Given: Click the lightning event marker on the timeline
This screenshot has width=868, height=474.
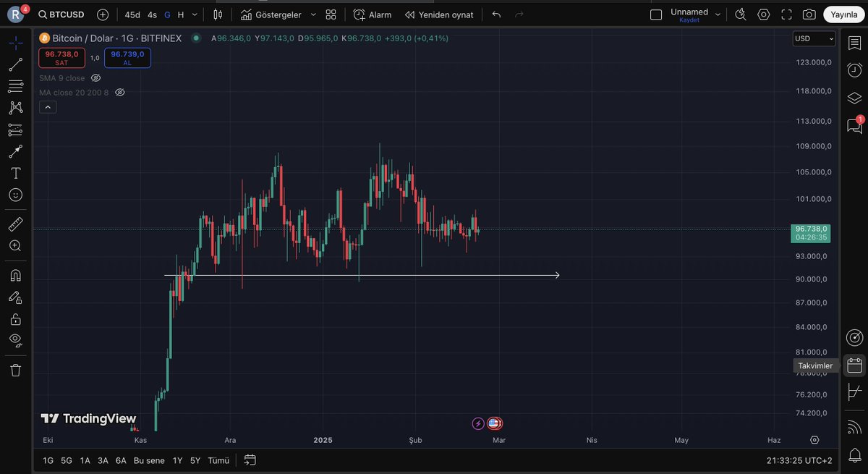Looking at the screenshot, I should pos(478,423).
